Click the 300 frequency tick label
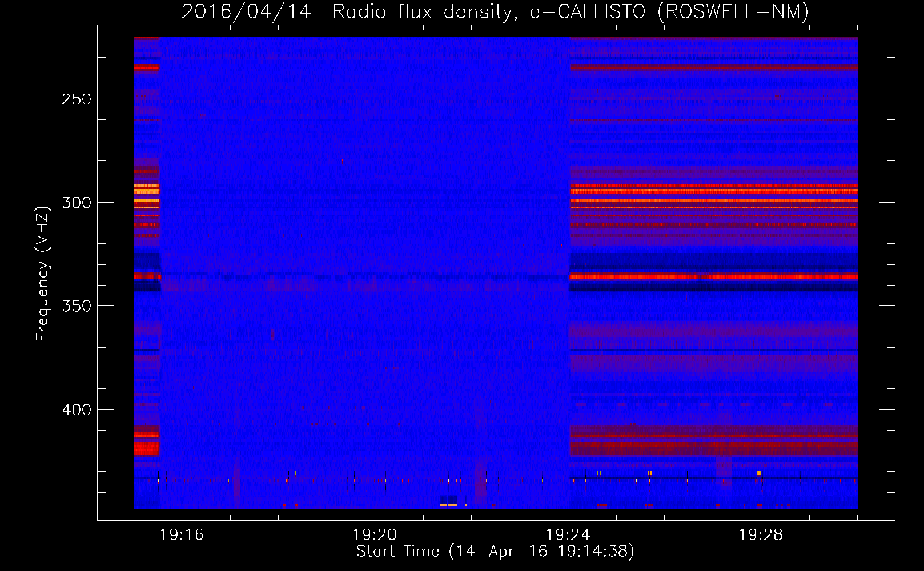Screen dimensions: 924x571 (x=77, y=203)
